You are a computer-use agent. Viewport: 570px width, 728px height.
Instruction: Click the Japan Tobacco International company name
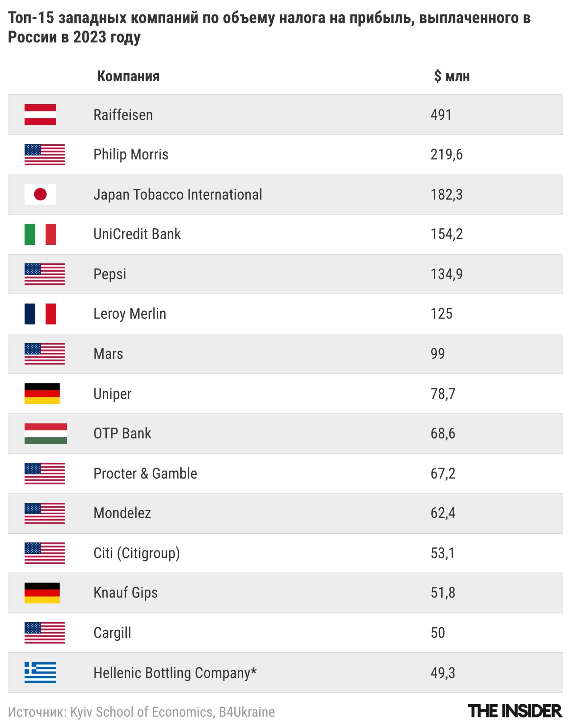177,194
